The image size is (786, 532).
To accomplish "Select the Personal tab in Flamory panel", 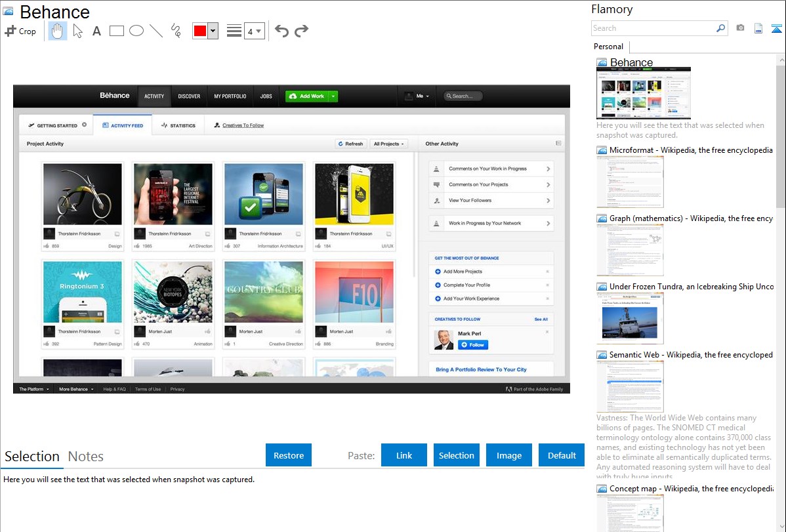I will (609, 47).
